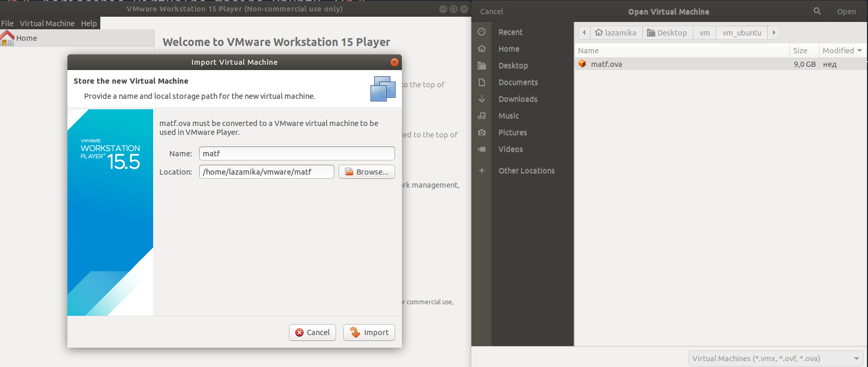Navigate path bar backward with left arrow
Image resolution: width=868 pixels, height=367 pixels.
584,32
